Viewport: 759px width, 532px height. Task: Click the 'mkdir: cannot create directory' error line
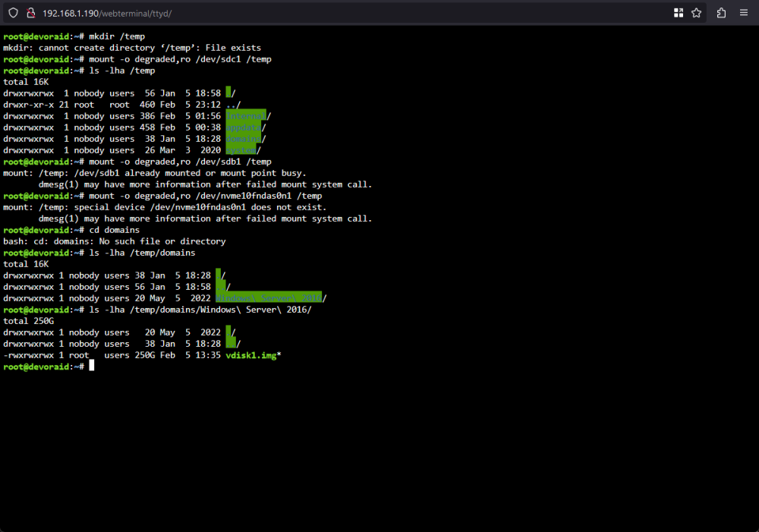(131, 48)
